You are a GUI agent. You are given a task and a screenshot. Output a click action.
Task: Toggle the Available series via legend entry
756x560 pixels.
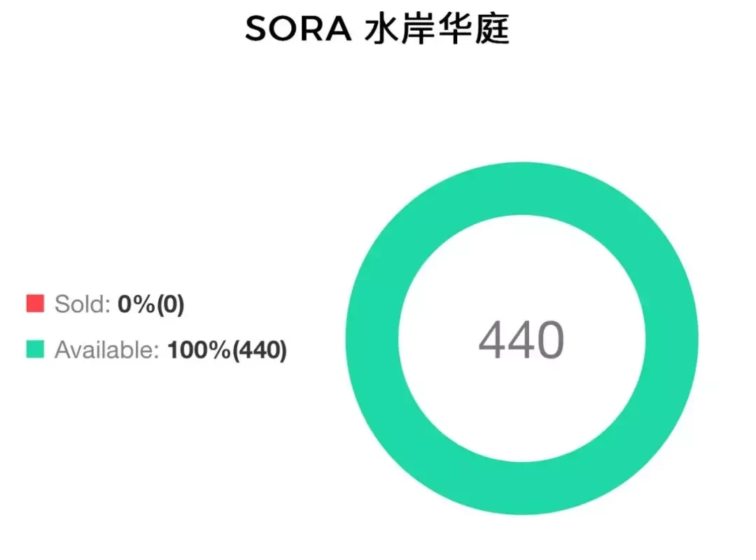coord(157,350)
